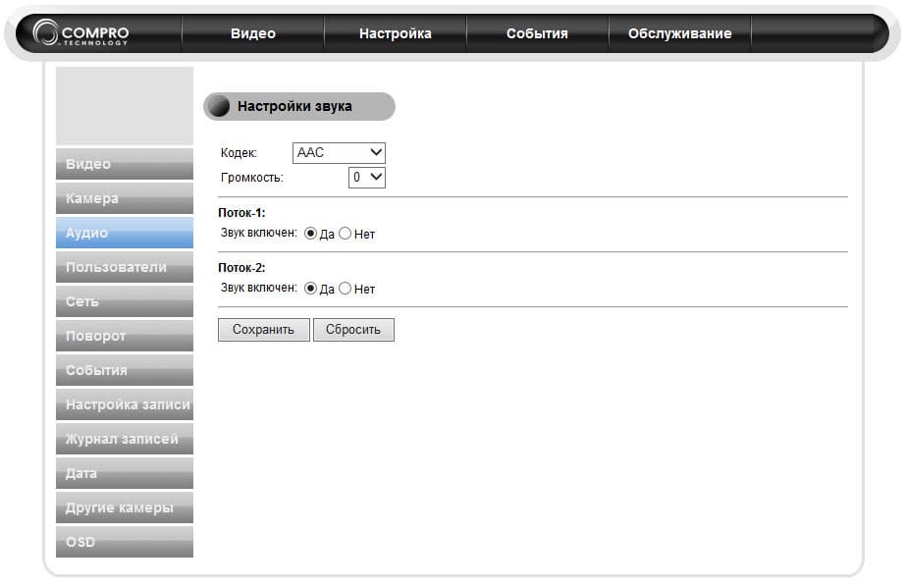Viewport: 904px width, 588px height.
Task: Click the Compro Technology logo
Action: tap(80, 32)
